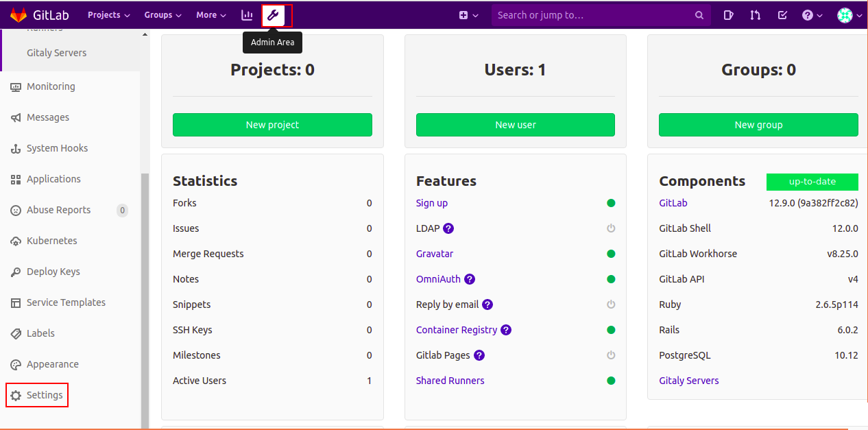This screenshot has width=868, height=430.
Task: Click the Gitlab Pages help icon
Action: [x=479, y=355]
